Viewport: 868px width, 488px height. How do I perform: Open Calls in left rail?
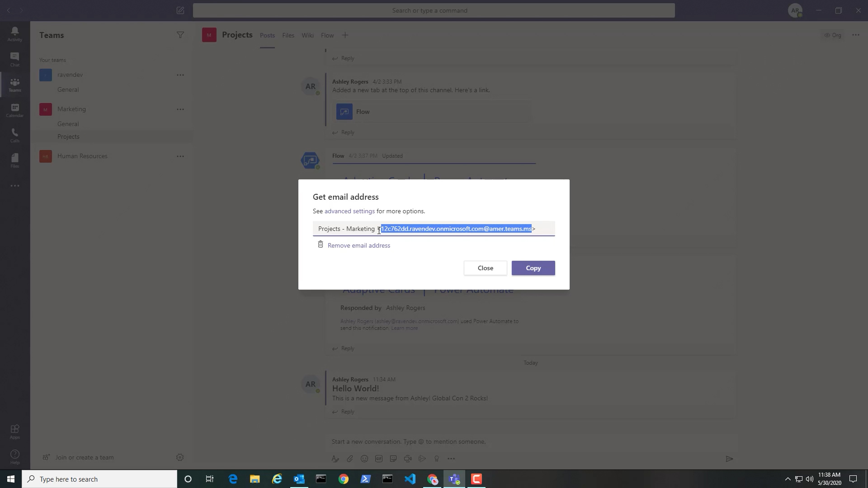coord(15,135)
